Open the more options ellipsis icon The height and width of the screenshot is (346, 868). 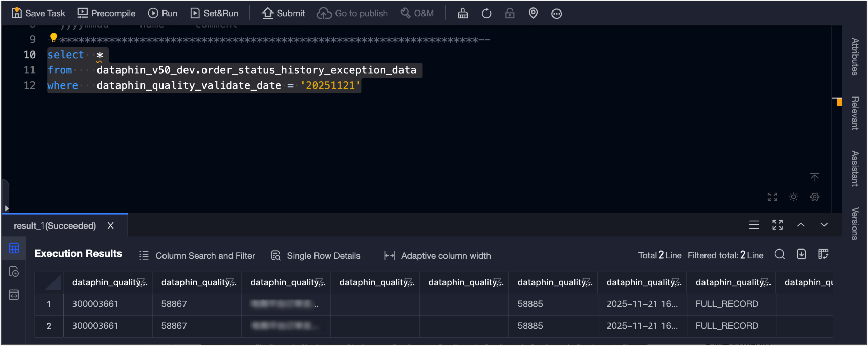click(557, 14)
